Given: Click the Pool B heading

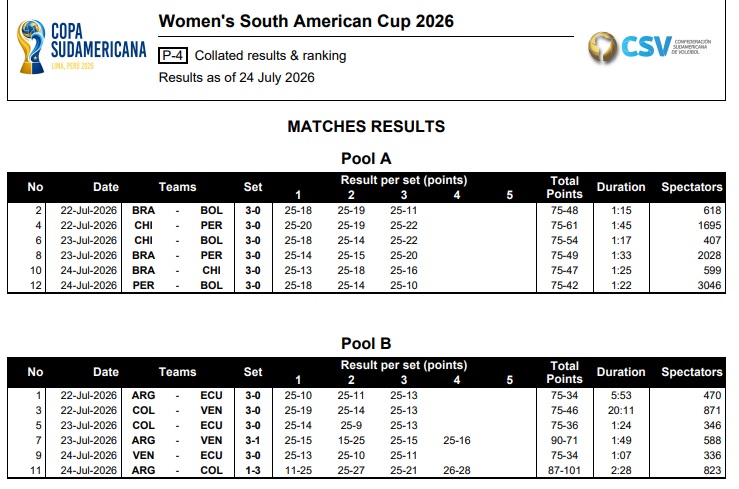Looking at the screenshot, I should click(366, 343).
